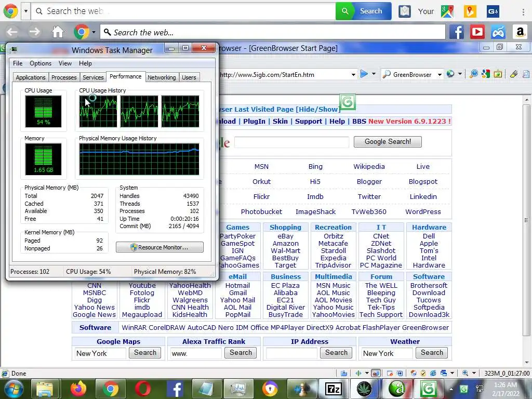Open Opera from the taskbar

click(x=143, y=389)
